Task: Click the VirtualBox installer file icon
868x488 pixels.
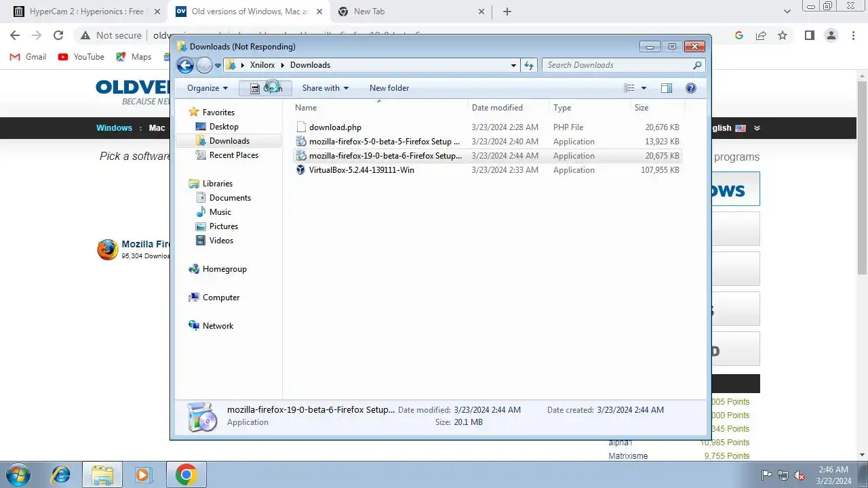Action: (301, 170)
